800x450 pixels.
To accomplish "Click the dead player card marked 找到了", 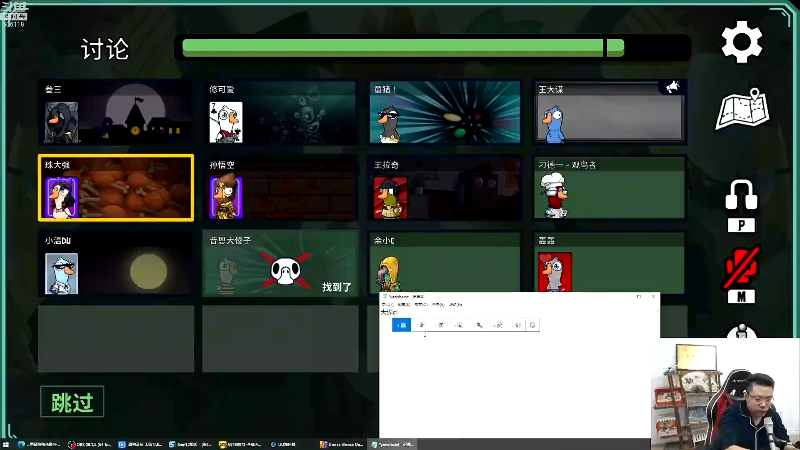I will click(280, 263).
